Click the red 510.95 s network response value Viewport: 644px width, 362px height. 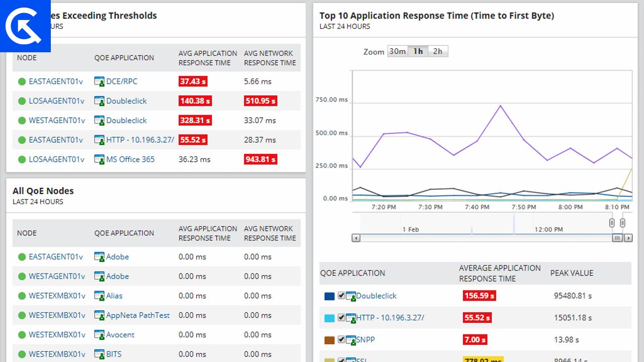tap(261, 101)
